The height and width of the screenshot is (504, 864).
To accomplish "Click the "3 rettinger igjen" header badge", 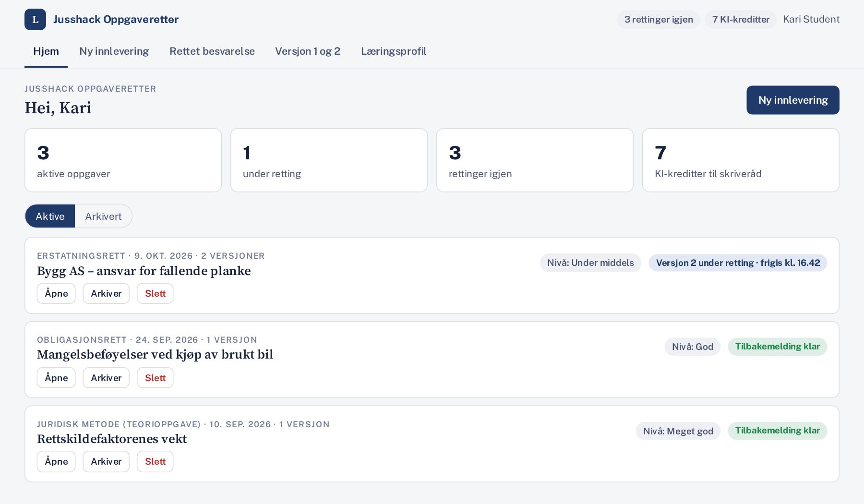I will click(659, 19).
